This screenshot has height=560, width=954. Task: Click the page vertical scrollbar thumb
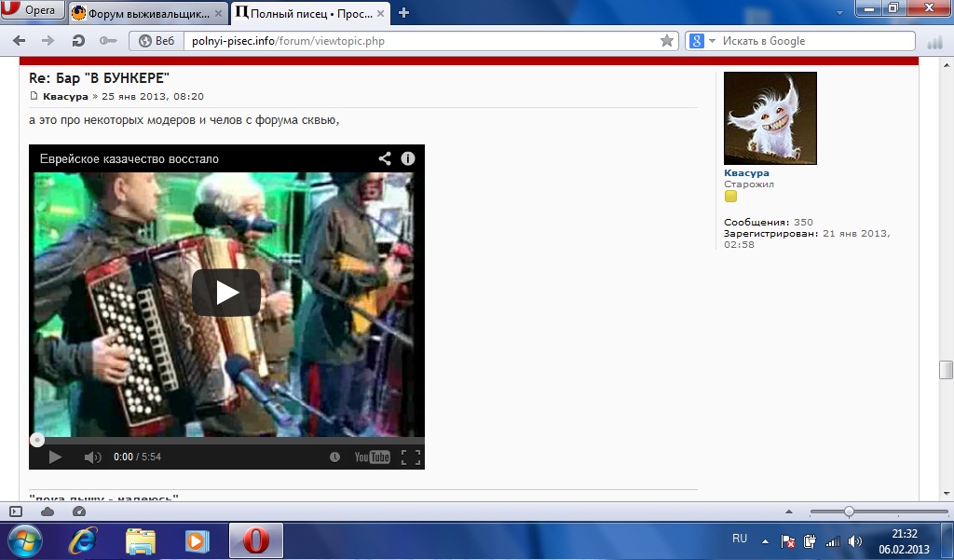point(946,370)
